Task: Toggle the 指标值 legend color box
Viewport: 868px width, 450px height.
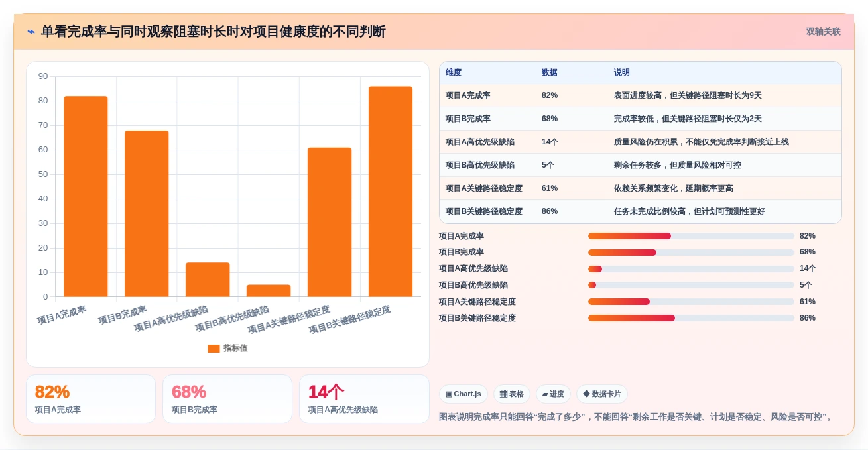Action: pos(214,348)
